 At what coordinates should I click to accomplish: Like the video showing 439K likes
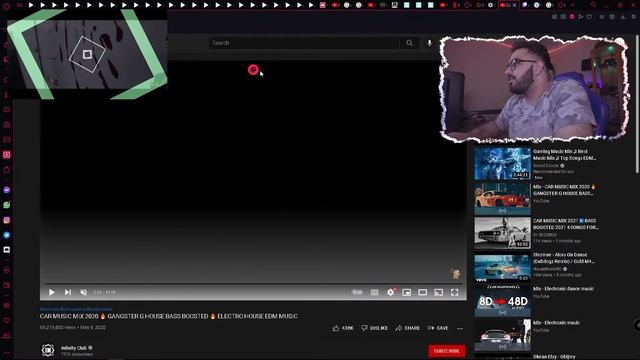[x=343, y=328]
